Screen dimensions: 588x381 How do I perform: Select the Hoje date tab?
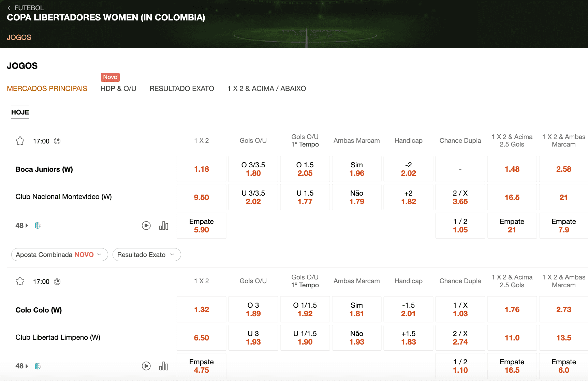coord(20,112)
